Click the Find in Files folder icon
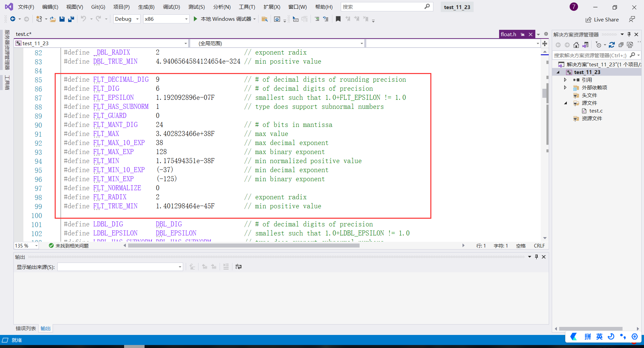 [x=265, y=19]
